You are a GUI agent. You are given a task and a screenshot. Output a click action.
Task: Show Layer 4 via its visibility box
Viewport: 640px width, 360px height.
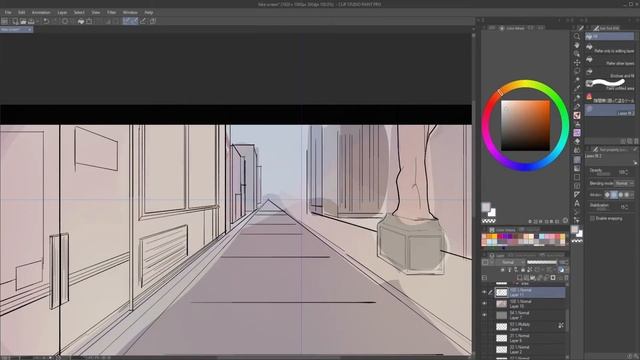[484, 327]
